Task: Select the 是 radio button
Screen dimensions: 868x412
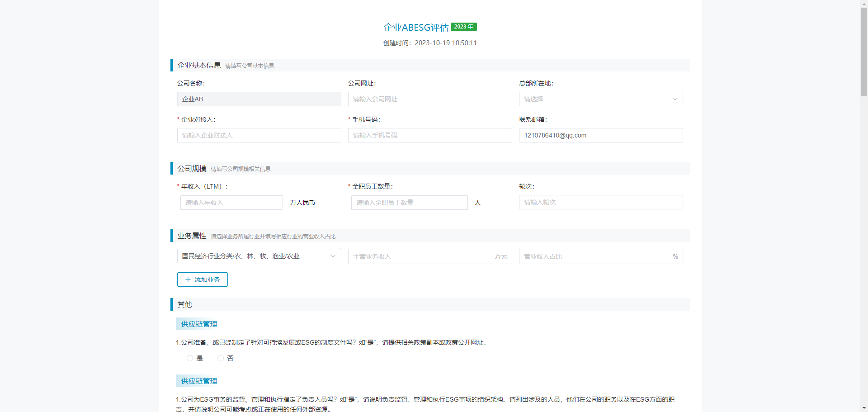Action: point(190,358)
